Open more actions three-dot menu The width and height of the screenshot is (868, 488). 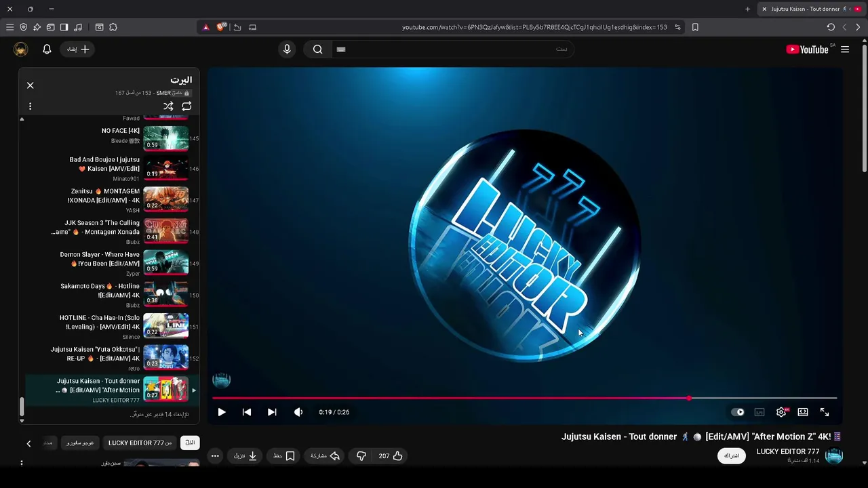click(x=215, y=456)
